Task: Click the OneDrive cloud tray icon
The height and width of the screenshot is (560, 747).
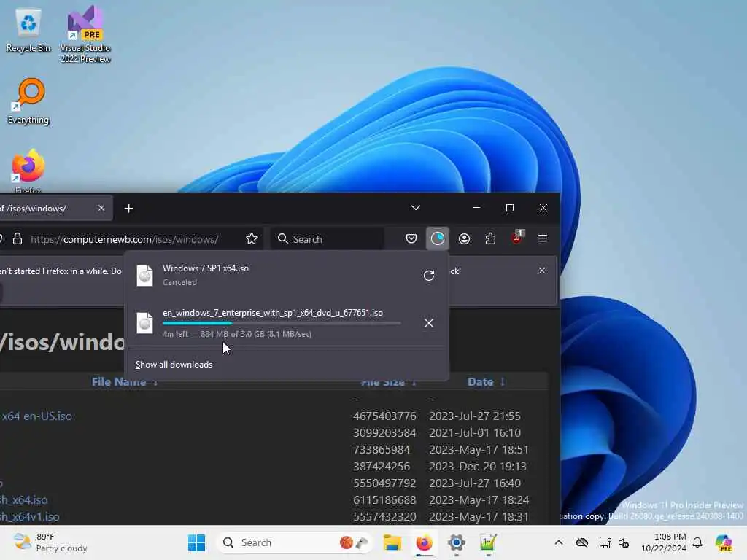Action: click(x=581, y=542)
